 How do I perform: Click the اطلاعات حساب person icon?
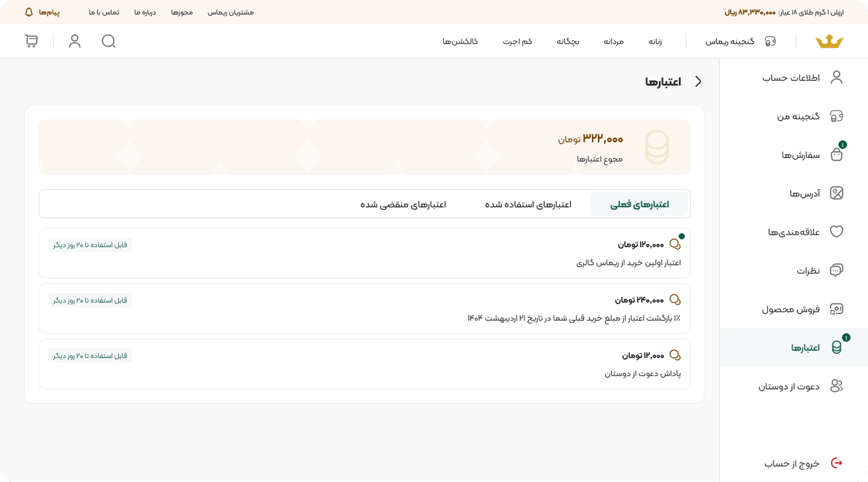click(836, 77)
